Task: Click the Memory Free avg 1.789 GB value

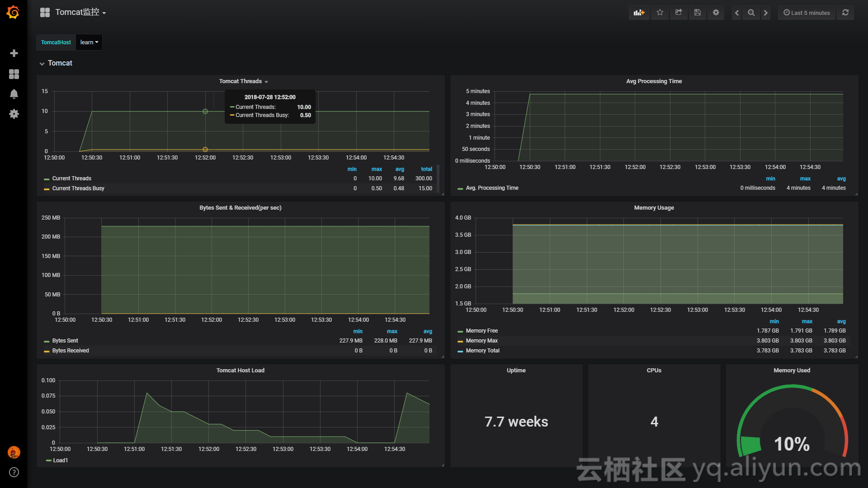Action: (x=835, y=331)
